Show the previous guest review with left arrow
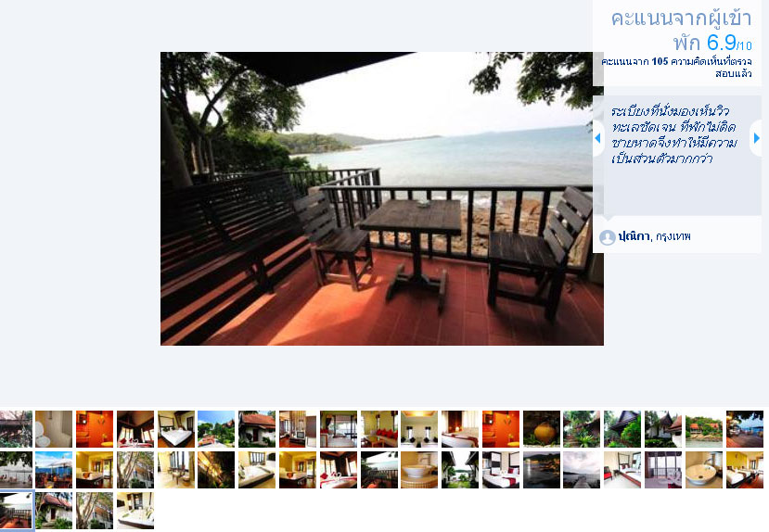 click(x=597, y=138)
